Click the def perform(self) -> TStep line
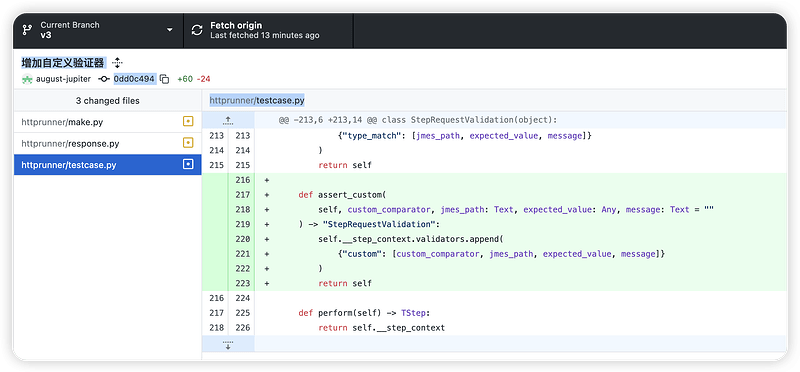 point(365,313)
